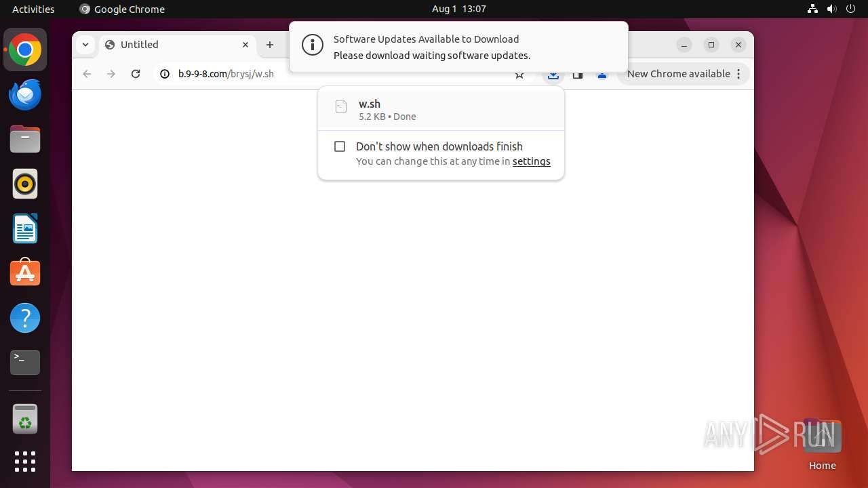Open the clock and calendar menu
The image size is (868, 488).
tap(459, 9)
